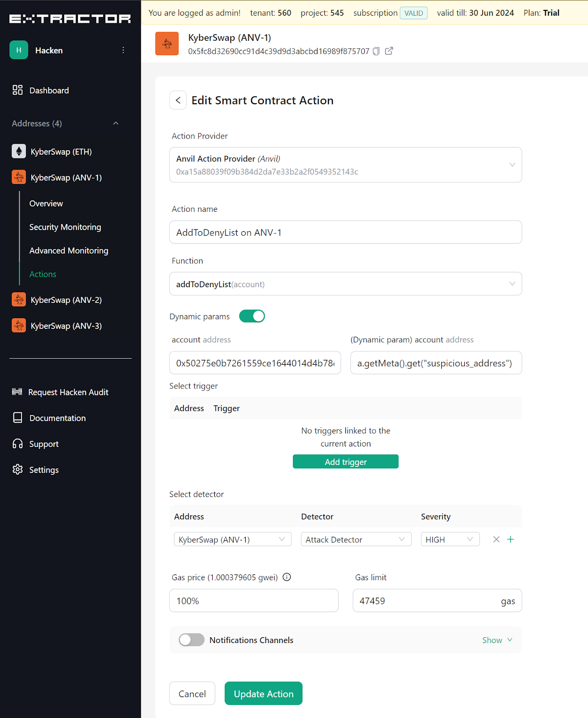The height and width of the screenshot is (718, 588).
Task: Open Advanced Monitoring page
Action: 69,250
